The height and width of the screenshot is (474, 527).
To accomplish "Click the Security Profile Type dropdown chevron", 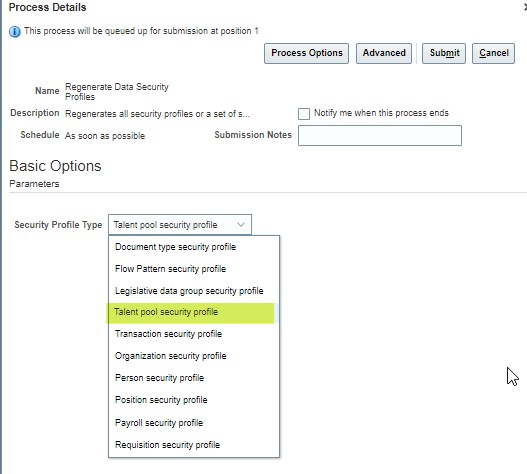I will pos(241,225).
